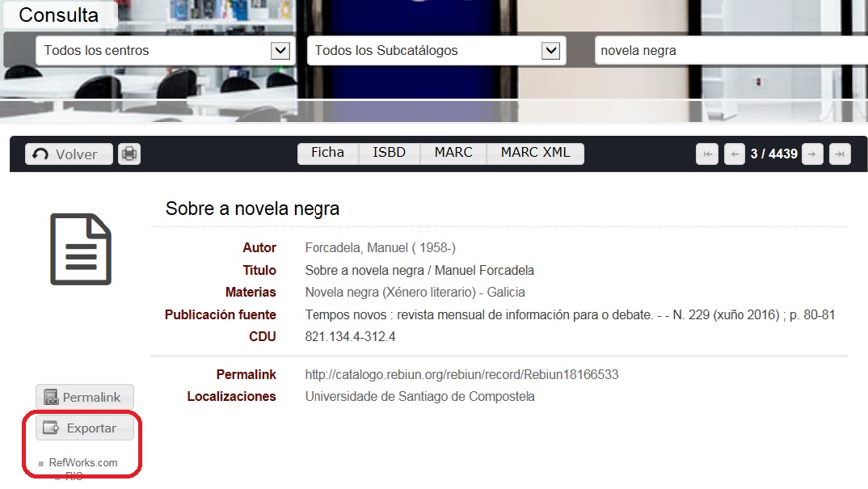
Task: Expand the Todos los centros dropdown
Action: (280, 50)
